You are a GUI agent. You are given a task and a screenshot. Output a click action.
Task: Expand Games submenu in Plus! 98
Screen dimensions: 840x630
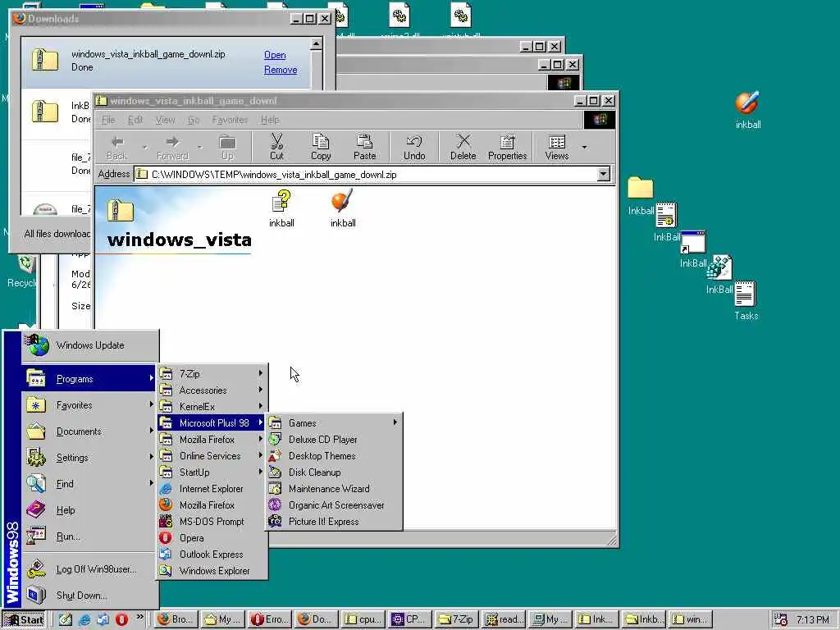coord(334,423)
